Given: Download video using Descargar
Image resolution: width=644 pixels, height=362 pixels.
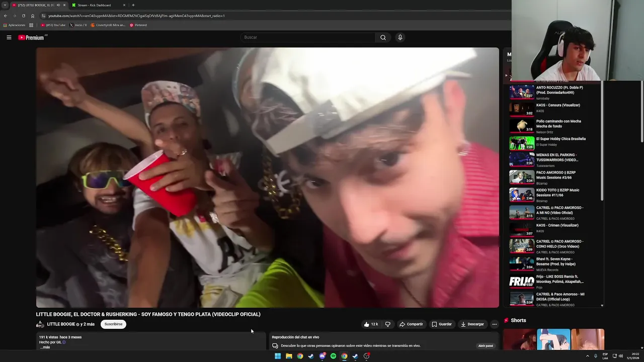Looking at the screenshot, I should coord(472,324).
